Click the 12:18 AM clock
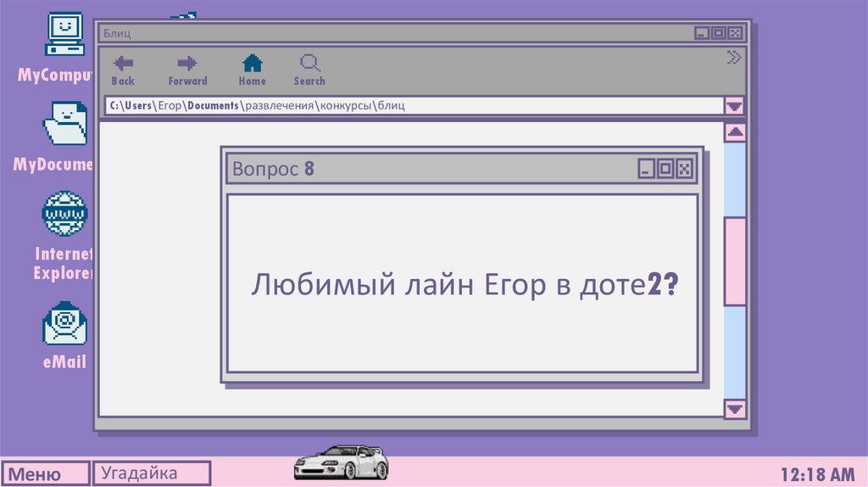868x487 pixels. 818,475
